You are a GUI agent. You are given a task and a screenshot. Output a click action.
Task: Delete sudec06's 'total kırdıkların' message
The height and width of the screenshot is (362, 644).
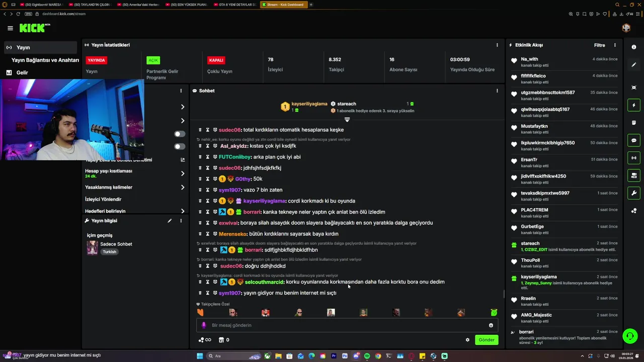tap(200, 130)
